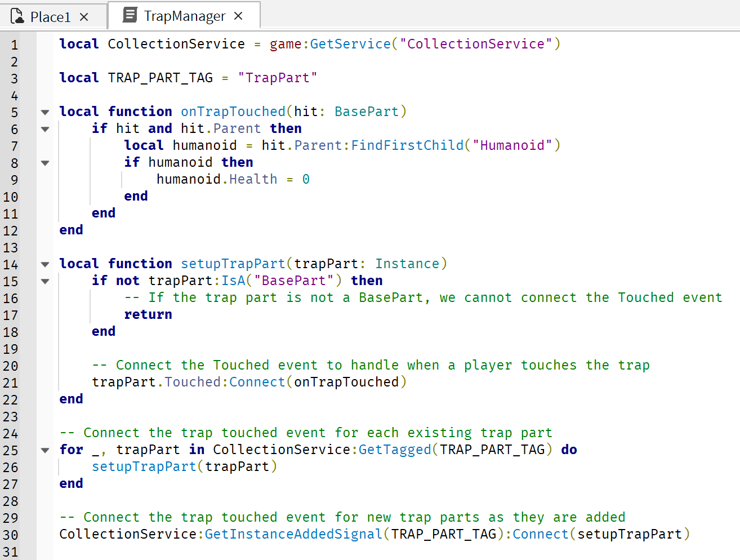Click the Place1 tab document icon
Image resolution: width=740 pixels, height=560 pixels.
pyautogui.click(x=17, y=16)
